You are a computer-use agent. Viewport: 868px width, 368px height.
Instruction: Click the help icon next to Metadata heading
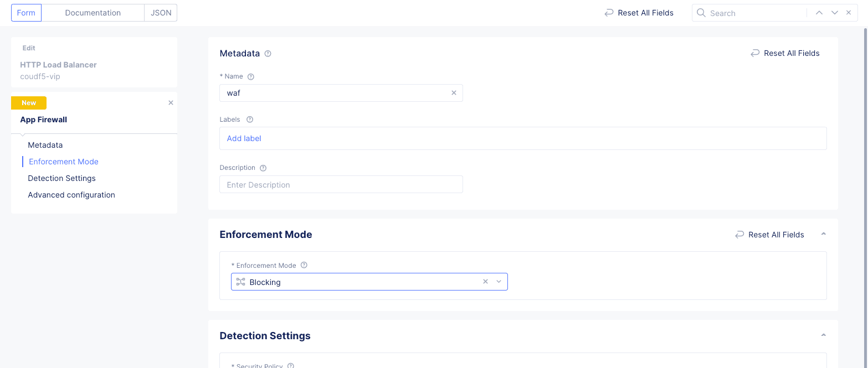268,54
